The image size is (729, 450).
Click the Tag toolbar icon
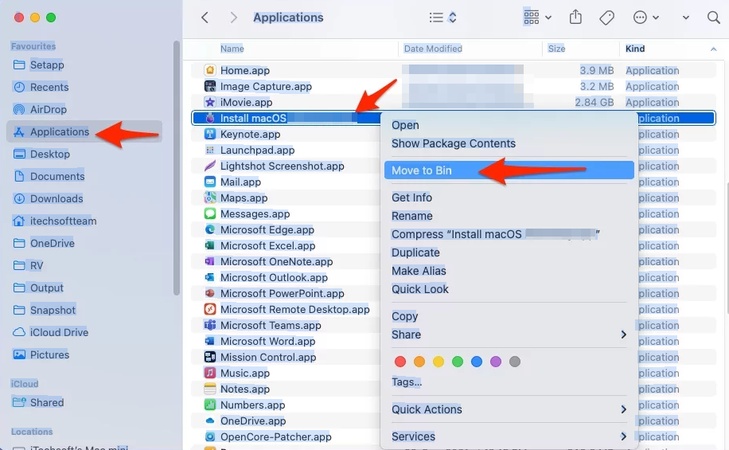tap(607, 18)
